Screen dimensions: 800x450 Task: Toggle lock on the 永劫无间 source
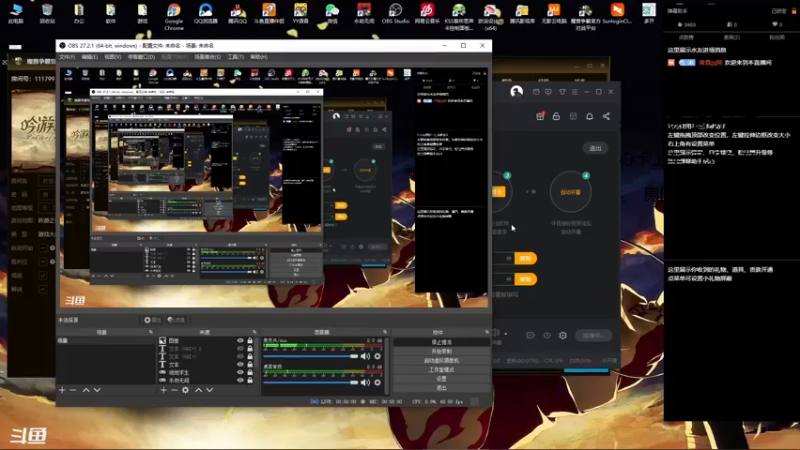pos(250,380)
